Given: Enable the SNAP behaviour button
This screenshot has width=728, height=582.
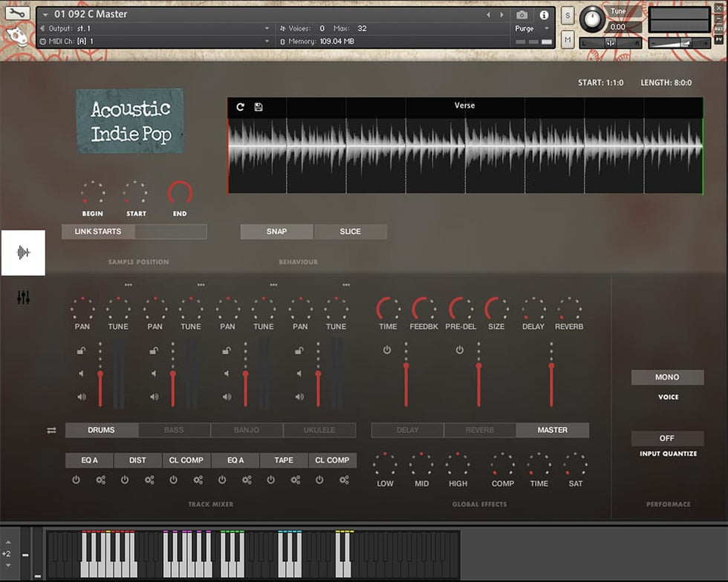Looking at the screenshot, I should (x=276, y=232).
